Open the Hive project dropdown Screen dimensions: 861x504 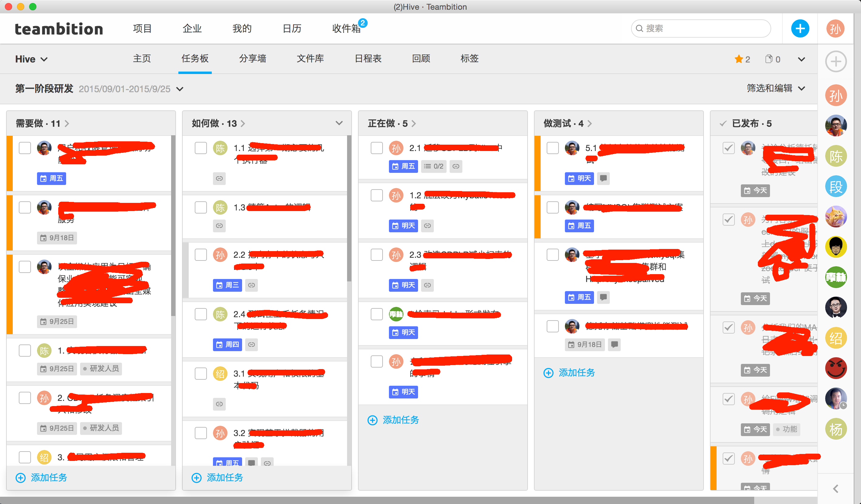tap(31, 59)
